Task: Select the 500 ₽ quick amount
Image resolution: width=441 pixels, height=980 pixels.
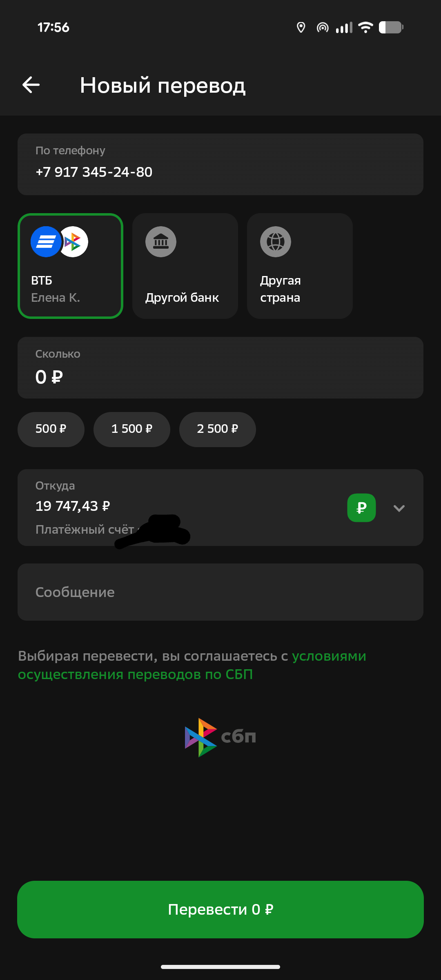Action: pyautogui.click(x=51, y=429)
